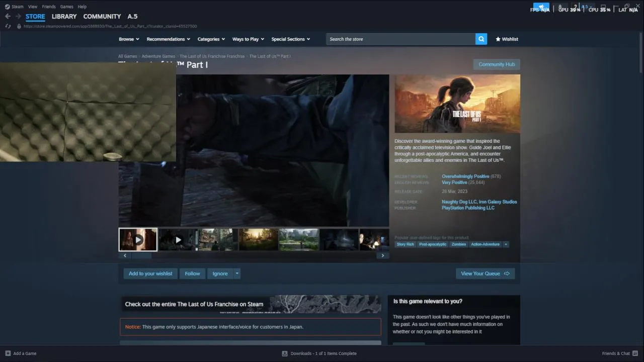Click the Add a Game plus icon

point(8,353)
